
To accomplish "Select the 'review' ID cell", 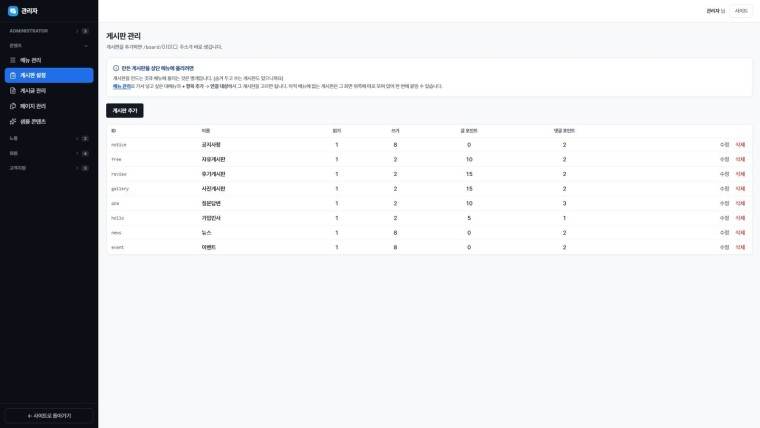I will (119, 174).
